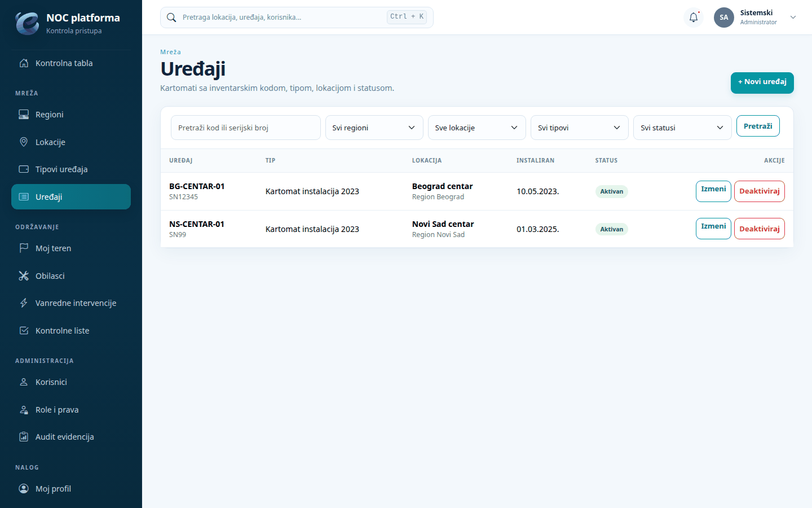The width and height of the screenshot is (812, 508).
Task: Open the Audit evidencija page
Action: coord(71,437)
